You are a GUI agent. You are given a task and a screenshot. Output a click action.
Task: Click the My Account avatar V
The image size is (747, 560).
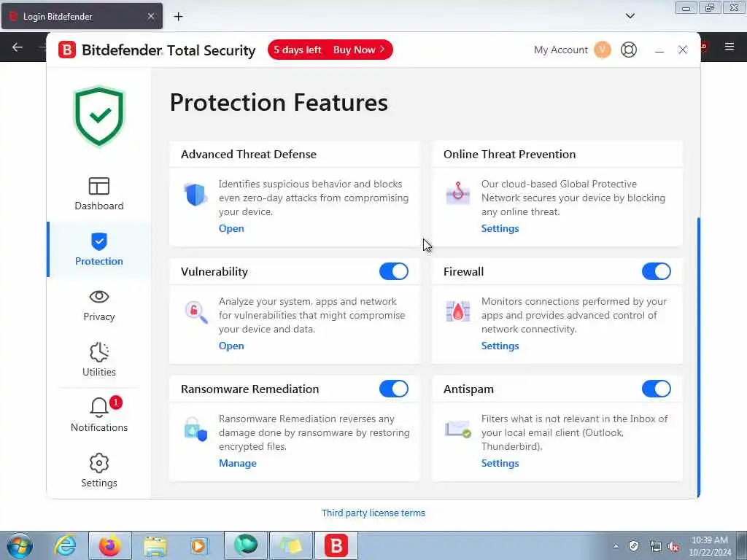pos(602,50)
